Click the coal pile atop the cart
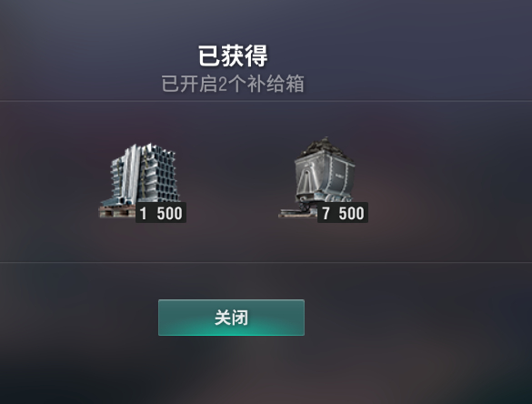 325,147
